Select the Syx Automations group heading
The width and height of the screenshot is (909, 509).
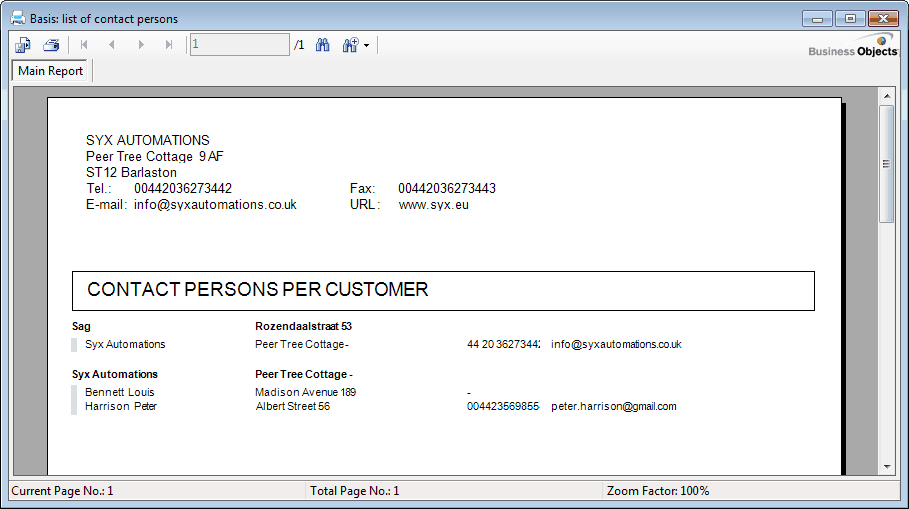115,374
